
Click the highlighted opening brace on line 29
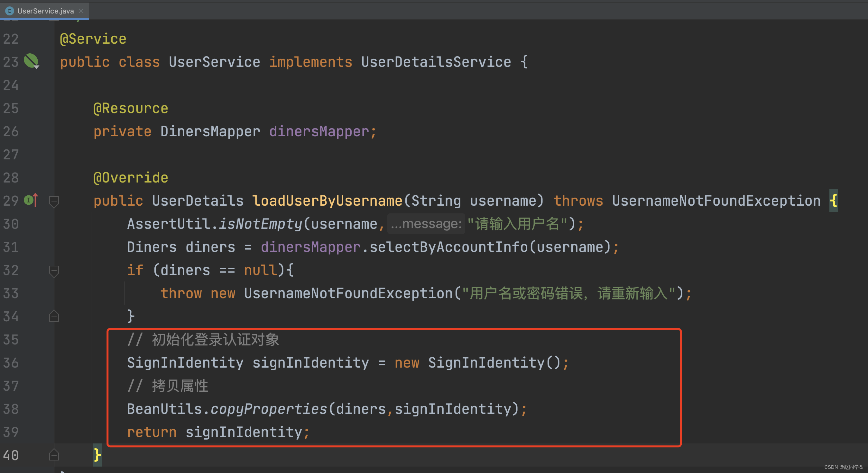point(833,201)
